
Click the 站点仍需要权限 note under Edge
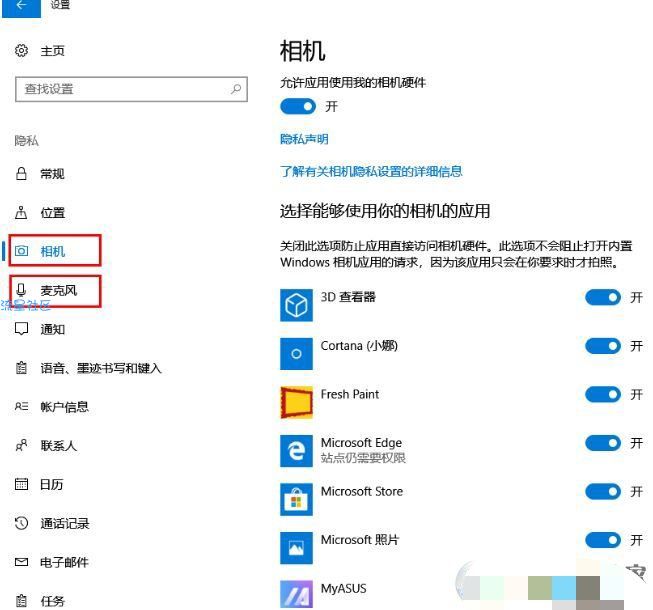(x=363, y=458)
